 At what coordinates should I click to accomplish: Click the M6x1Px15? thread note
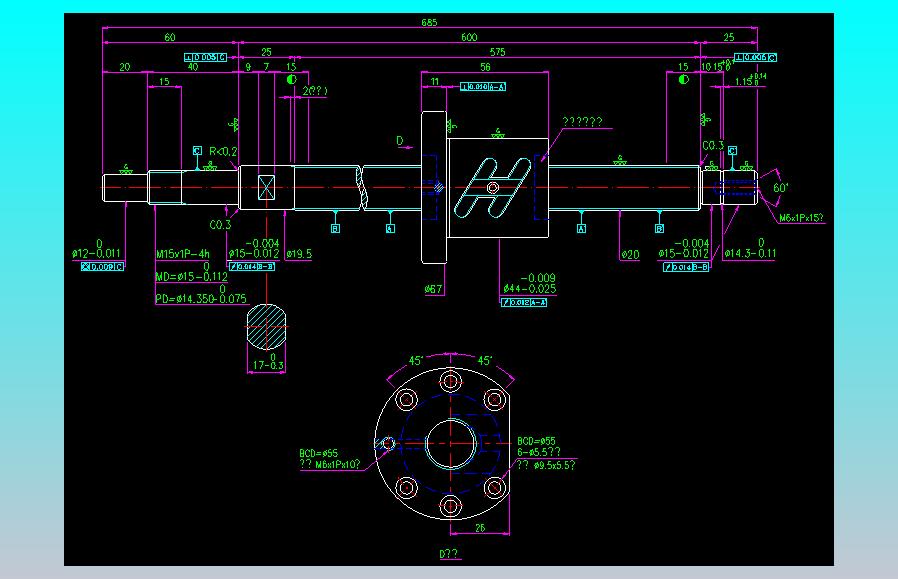pyautogui.click(x=801, y=218)
